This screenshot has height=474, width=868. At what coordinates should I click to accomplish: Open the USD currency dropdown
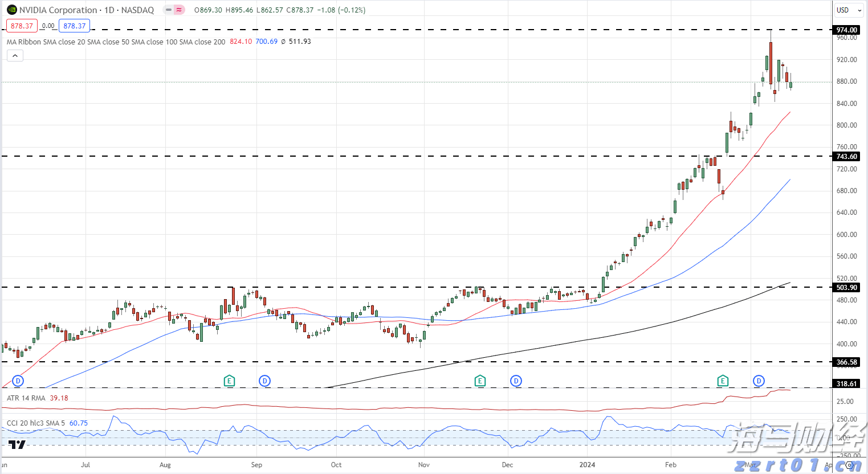pos(847,10)
